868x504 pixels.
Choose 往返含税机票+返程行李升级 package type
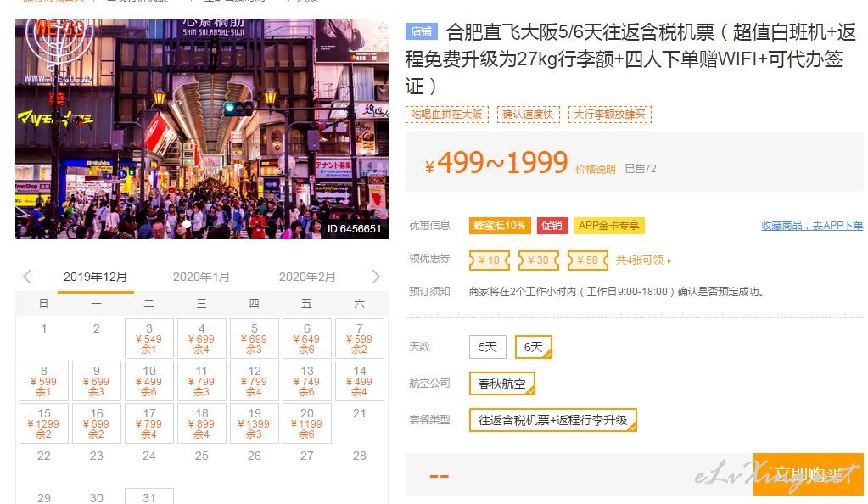[x=553, y=420]
